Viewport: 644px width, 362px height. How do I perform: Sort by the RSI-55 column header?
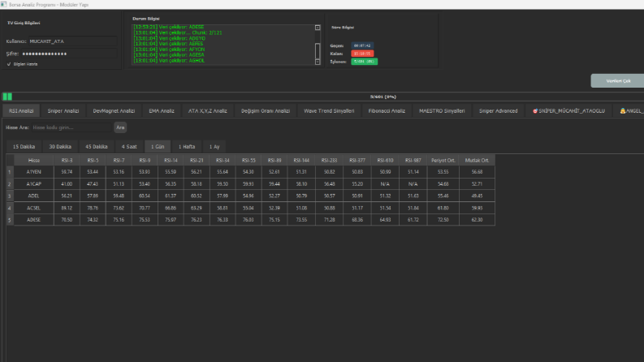249,161
